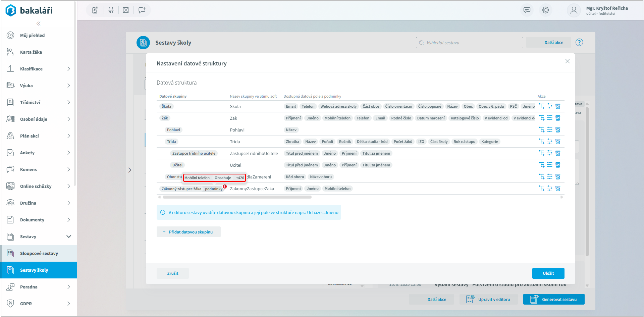Click the Uložit button
The image size is (644, 317).
click(548, 273)
